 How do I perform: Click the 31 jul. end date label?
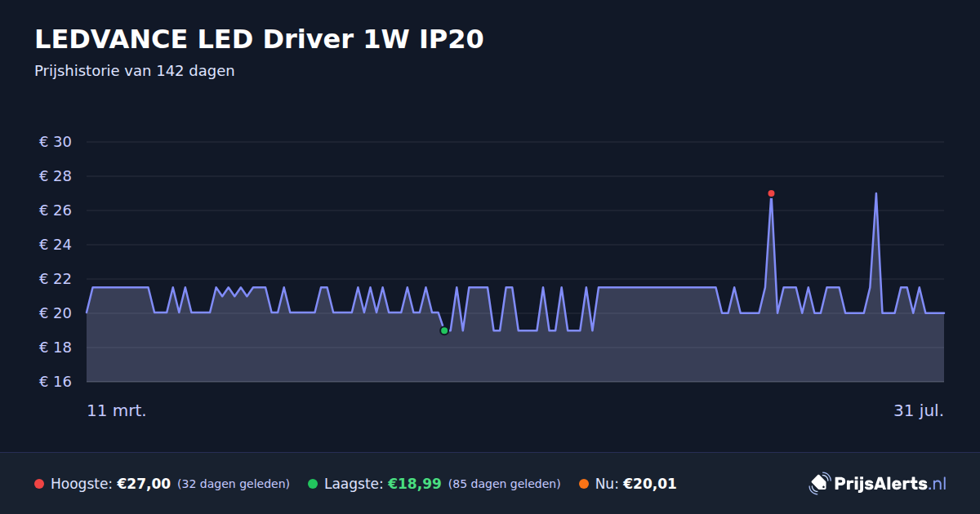point(919,410)
